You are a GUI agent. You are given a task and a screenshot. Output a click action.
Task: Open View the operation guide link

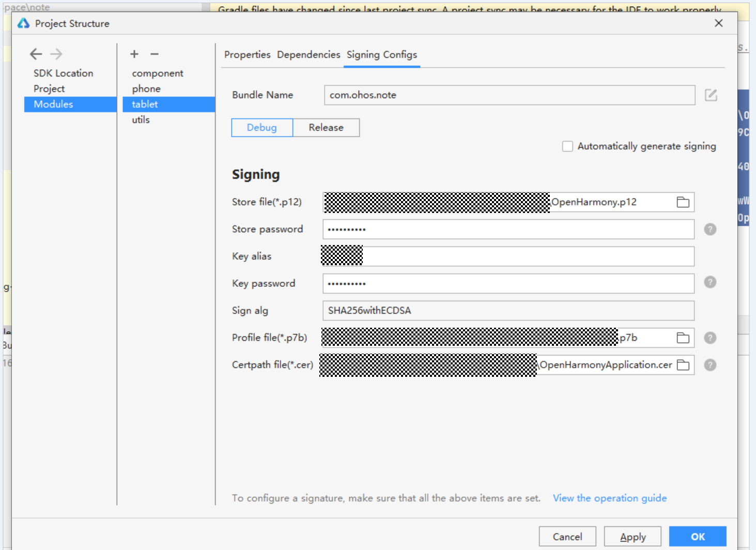[x=610, y=498]
